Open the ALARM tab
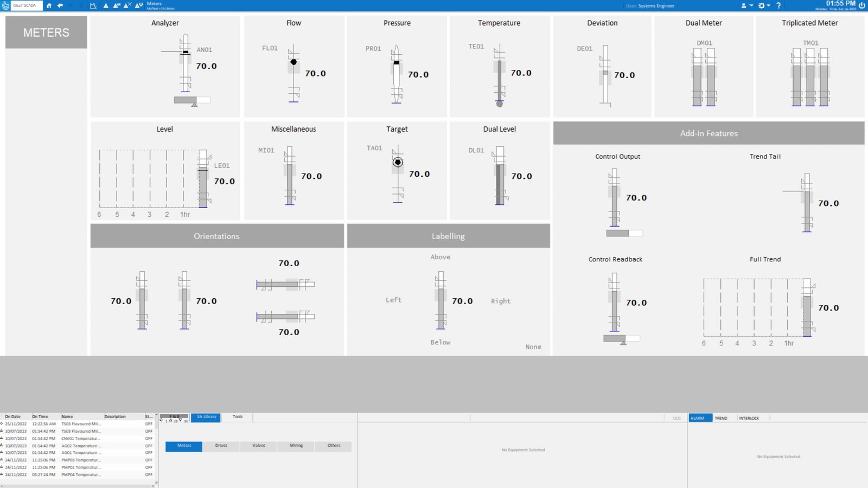Screen dimensions: 868x488 point(700,418)
